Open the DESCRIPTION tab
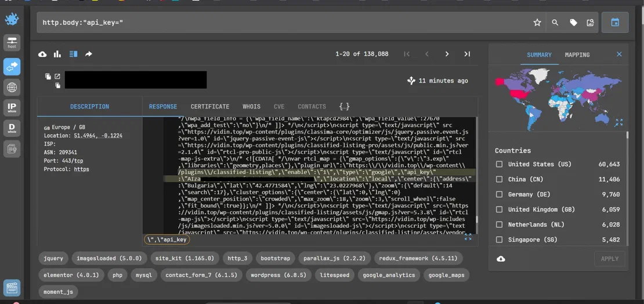Viewport: 644px width, 304px height. [89, 106]
